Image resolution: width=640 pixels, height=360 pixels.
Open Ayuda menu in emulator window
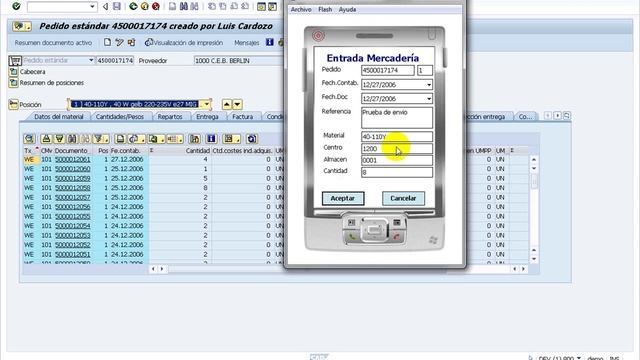tap(347, 9)
